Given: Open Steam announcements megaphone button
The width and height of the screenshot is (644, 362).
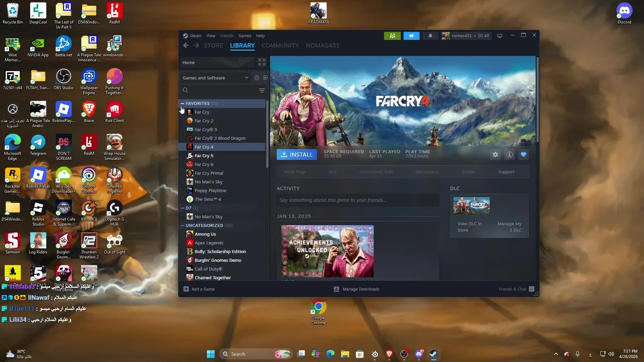Looking at the screenshot, I should click(x=411, y=36).
